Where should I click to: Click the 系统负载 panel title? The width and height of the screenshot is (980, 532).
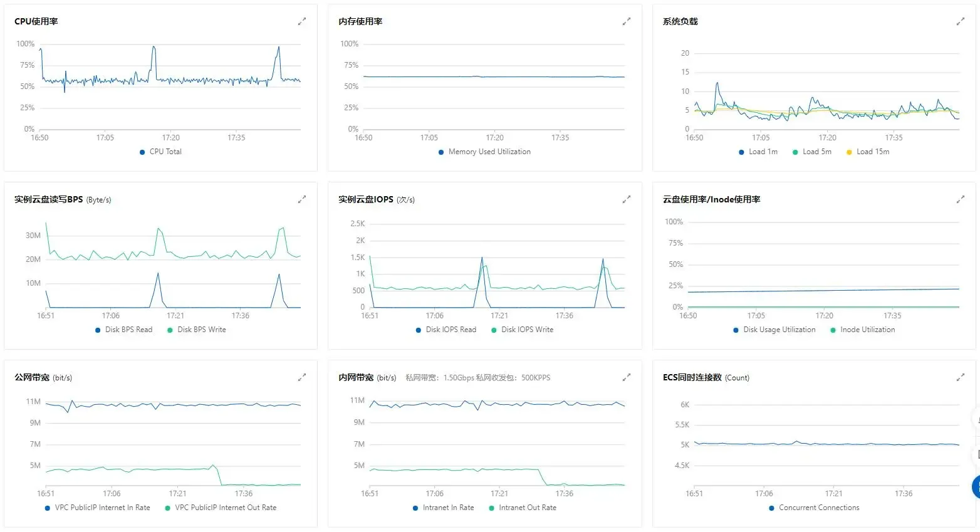(x=680, y=21)
